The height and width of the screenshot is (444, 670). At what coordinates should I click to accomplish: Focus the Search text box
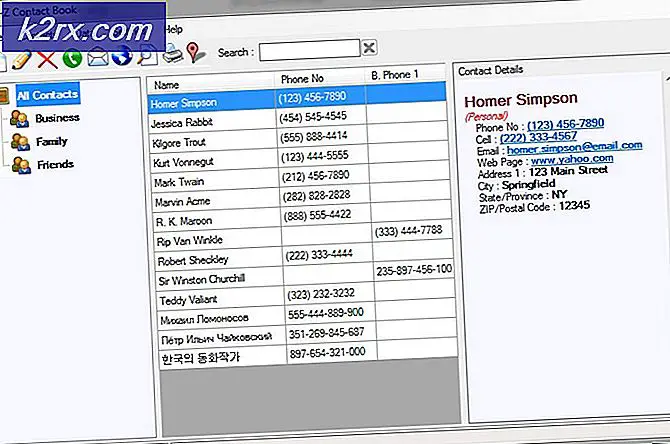click(309, 50)
